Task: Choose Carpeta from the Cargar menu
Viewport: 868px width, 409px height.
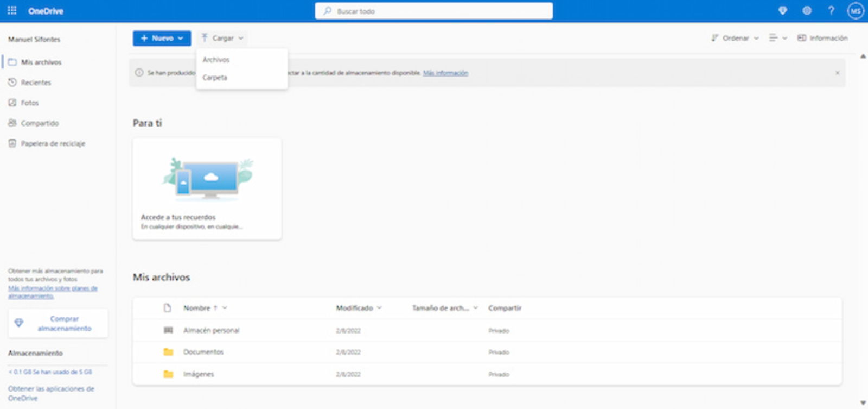Action: [241, 78]
